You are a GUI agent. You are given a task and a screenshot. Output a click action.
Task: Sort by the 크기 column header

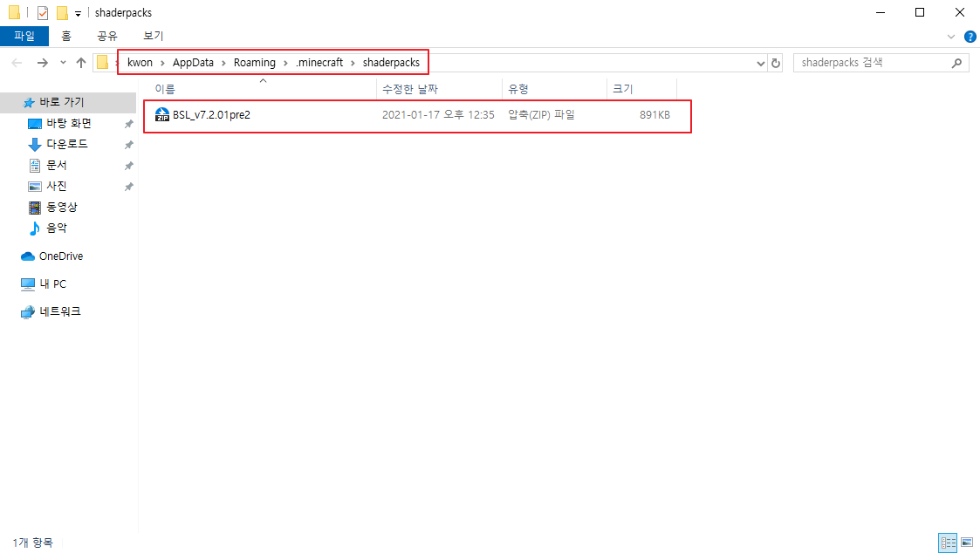pos(623,89)
